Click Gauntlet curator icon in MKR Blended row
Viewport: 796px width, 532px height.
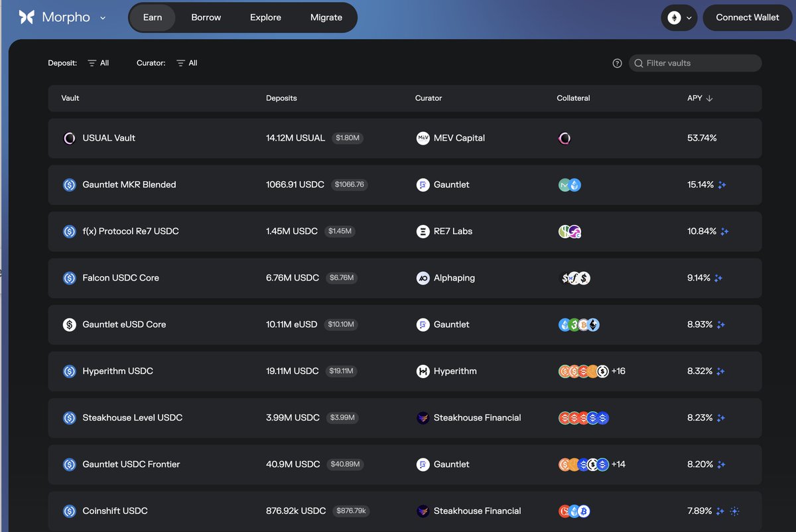(x=423, y=185)
